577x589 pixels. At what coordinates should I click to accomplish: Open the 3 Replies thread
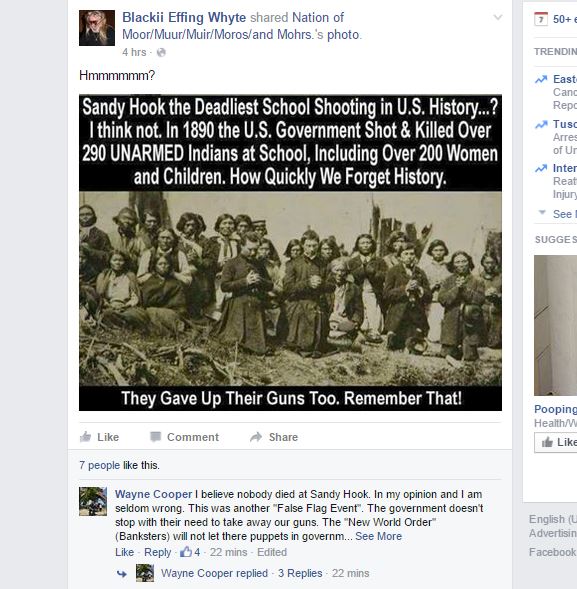[300, 573]
